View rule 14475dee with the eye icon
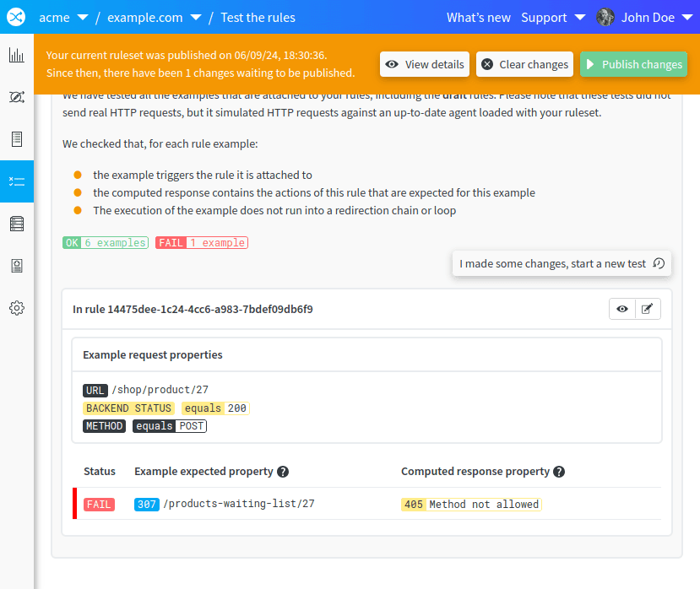 621,309
